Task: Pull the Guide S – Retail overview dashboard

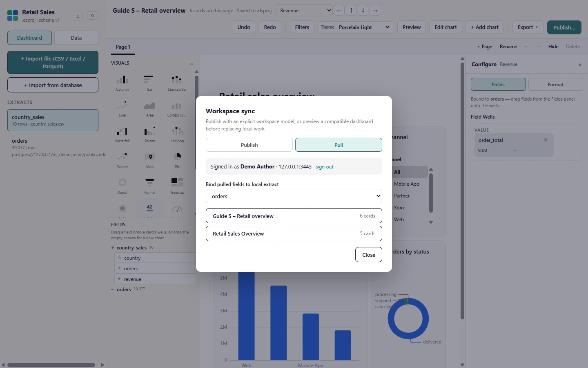Action: pyautogui.click(x=294, y=216)
